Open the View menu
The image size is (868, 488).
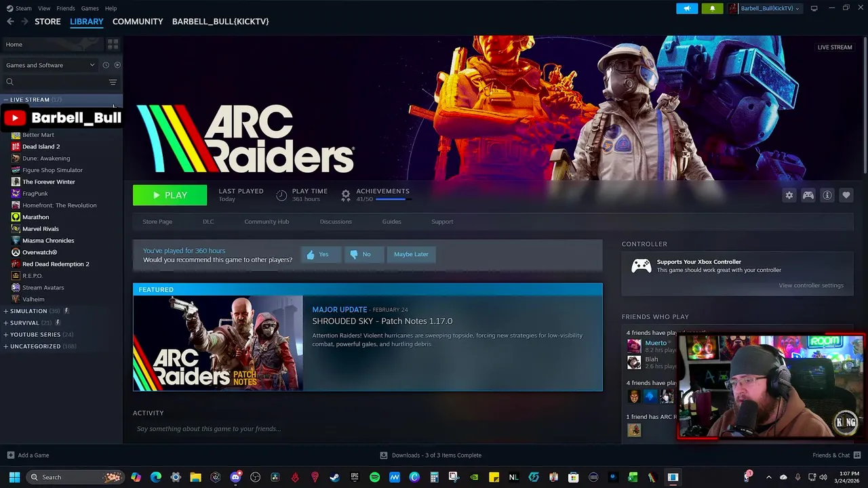pyautogui.click(x=44, y=8)
